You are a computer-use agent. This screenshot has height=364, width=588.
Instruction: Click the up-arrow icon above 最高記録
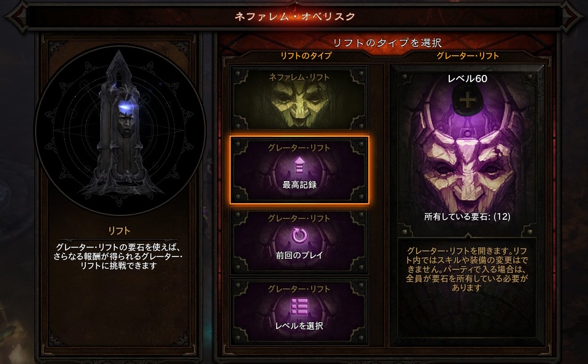(x=300, y=165)
